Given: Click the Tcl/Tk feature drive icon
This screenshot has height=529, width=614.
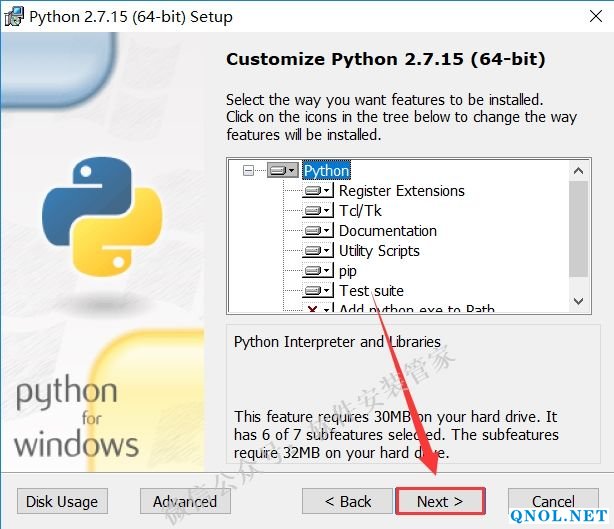Looking at the screenshot, I should point(318,211).
